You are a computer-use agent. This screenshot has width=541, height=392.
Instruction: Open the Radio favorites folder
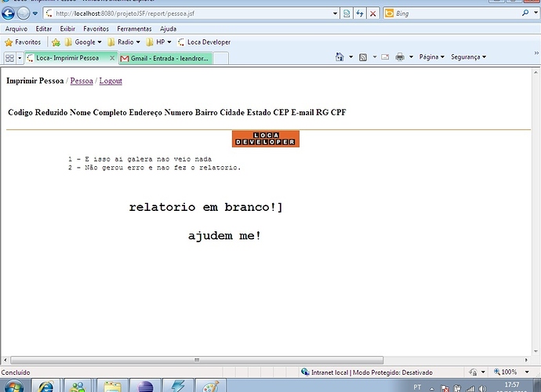[x=124, y=42]
